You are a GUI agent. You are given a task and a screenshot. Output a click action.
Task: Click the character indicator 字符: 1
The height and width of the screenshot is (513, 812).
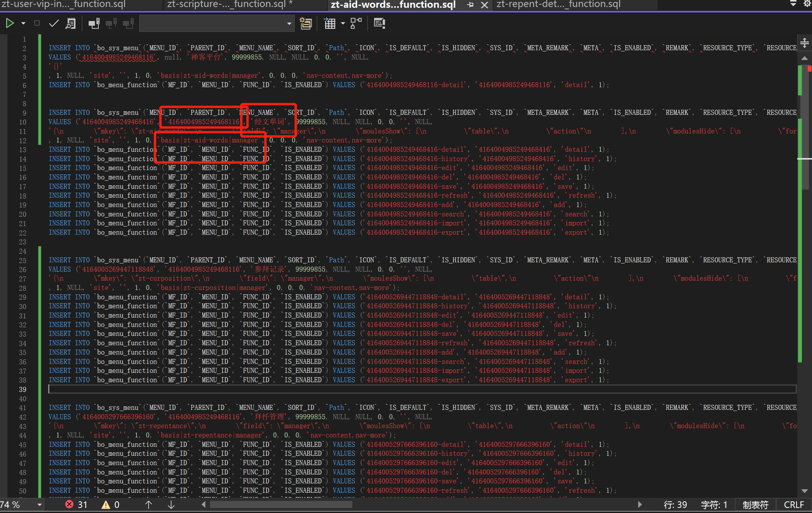point(714,505)
